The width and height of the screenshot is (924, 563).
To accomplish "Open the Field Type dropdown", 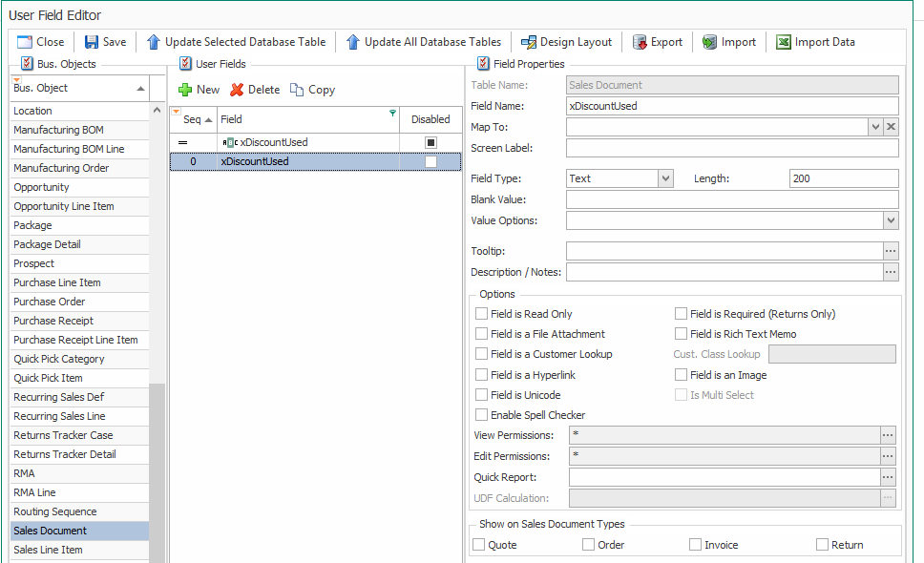I will point(665,178).
